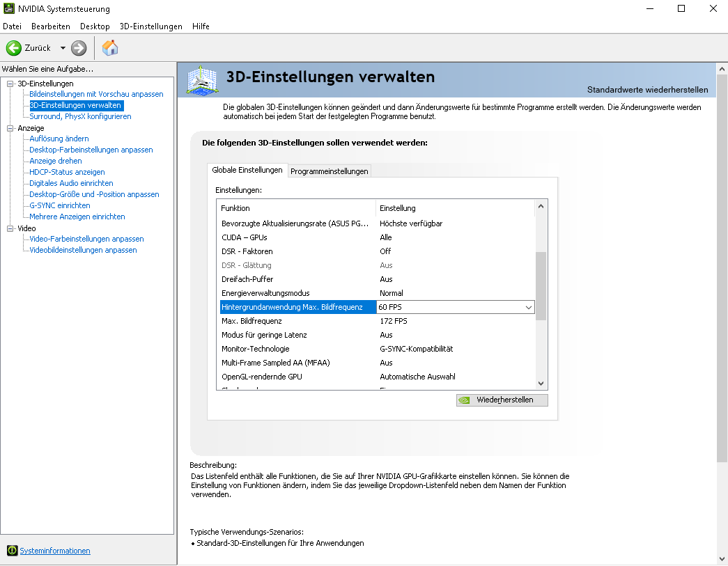
Task: Select the Energieverwaltungsmodus row
Action: point(377,293)
